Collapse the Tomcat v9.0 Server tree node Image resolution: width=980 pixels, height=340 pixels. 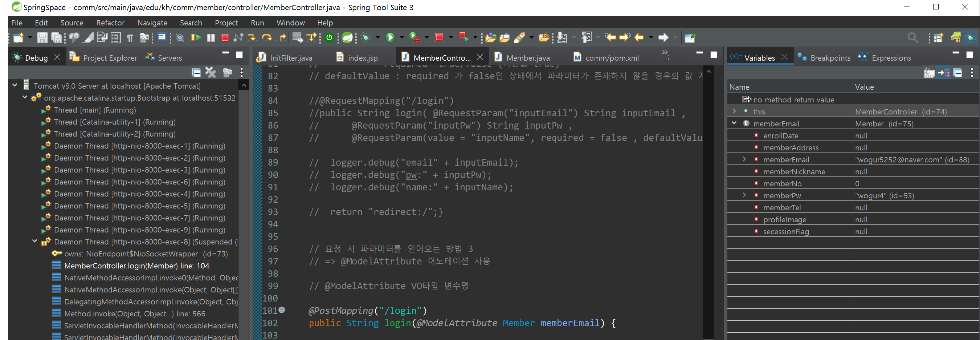click(15, 86)
